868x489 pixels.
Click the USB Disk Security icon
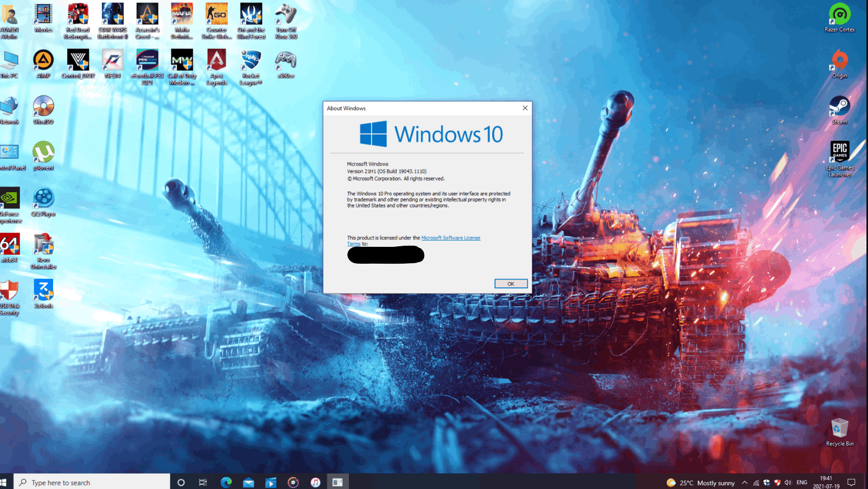point(9,297)
